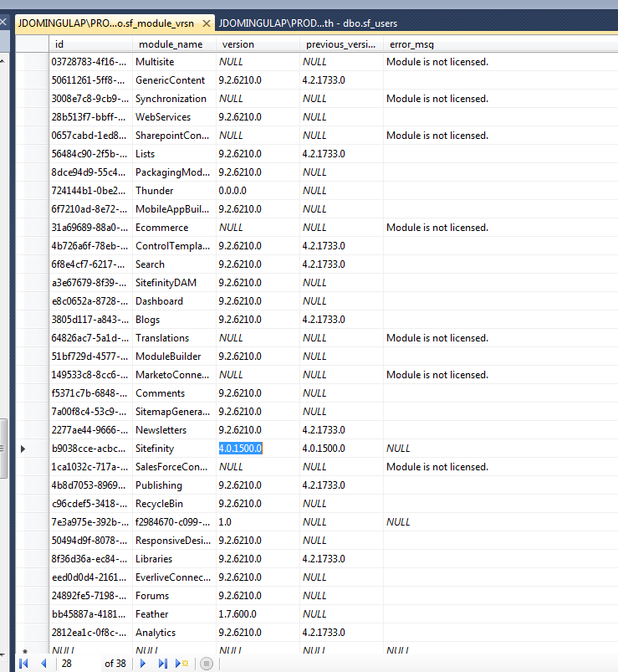Click WebServices module name cell
This screenshot has width=618, height=672.
(x=174, y=117)
